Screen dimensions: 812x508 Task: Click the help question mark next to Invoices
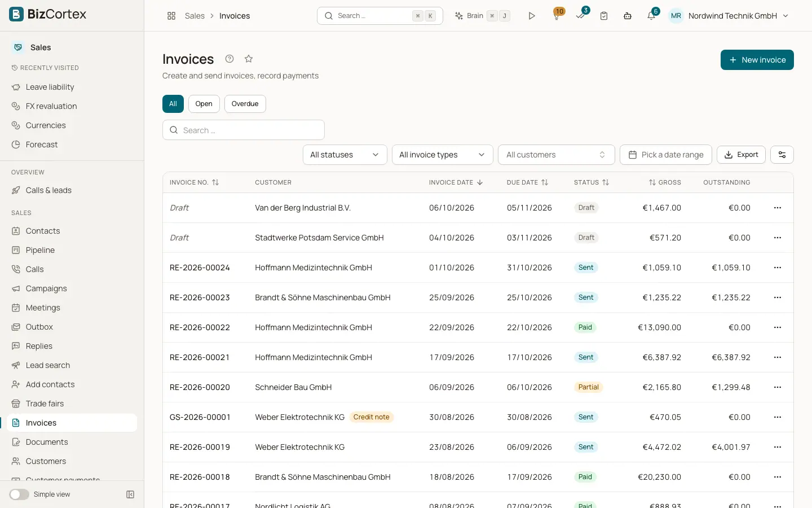pos(230,59)
